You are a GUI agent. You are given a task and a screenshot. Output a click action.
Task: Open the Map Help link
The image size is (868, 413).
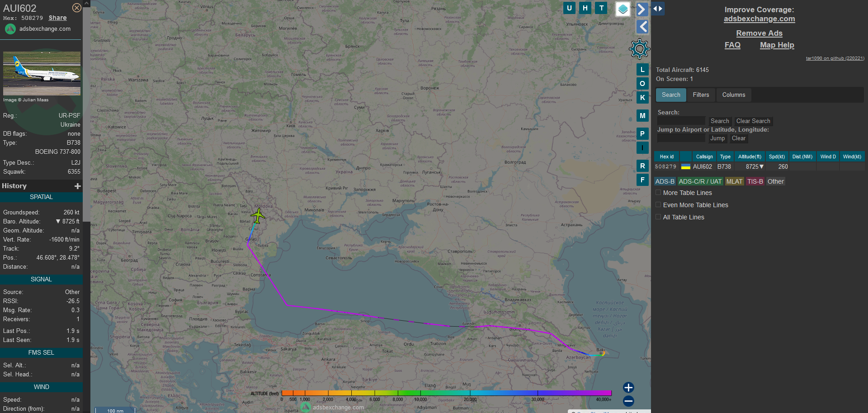click(x=777, y=45)
